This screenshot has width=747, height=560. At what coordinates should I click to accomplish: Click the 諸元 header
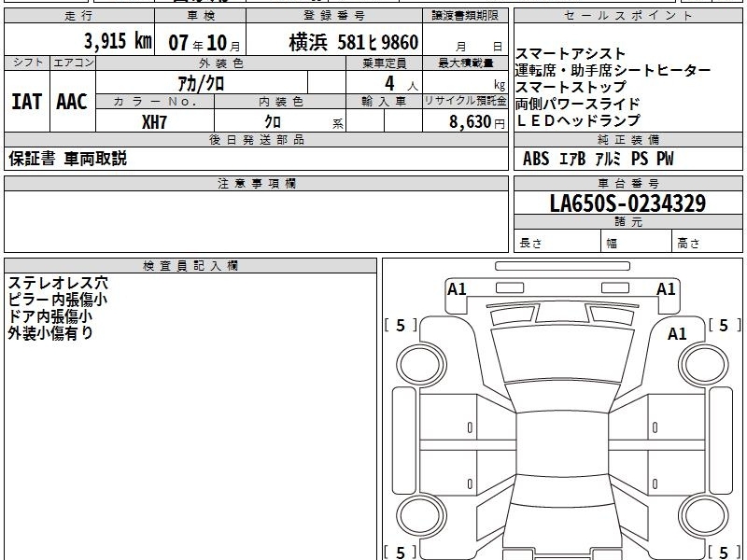pyautogui.click(x=627, y=222)
